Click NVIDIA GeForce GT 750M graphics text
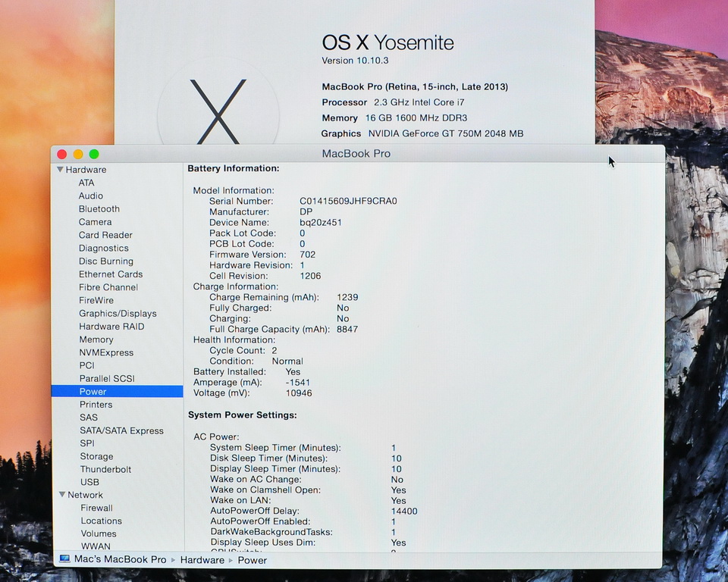This screenshot has width=728, height=582. pos(446,133)
